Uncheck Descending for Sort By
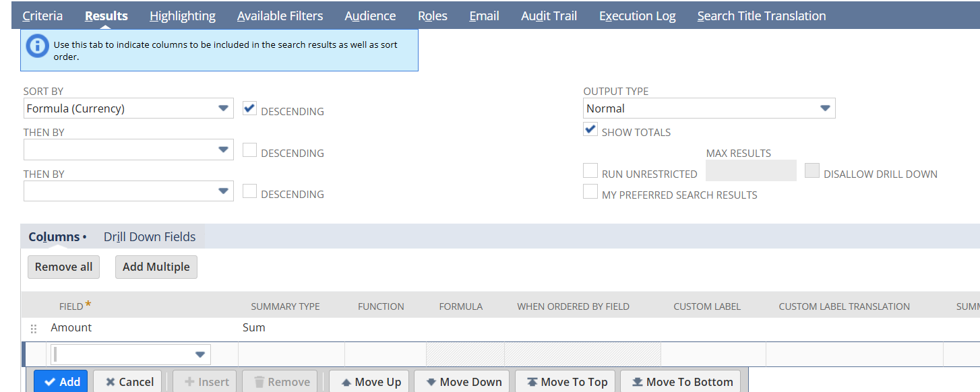 [249, 108]
